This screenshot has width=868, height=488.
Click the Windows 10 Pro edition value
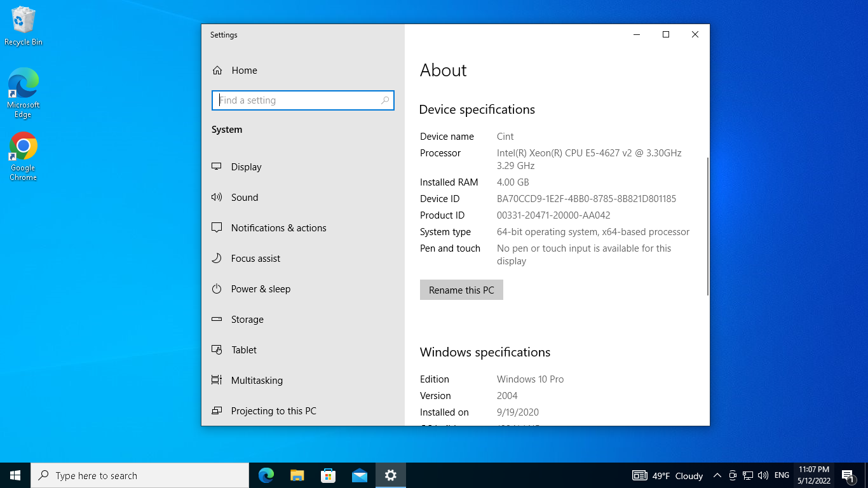[530, 379]
